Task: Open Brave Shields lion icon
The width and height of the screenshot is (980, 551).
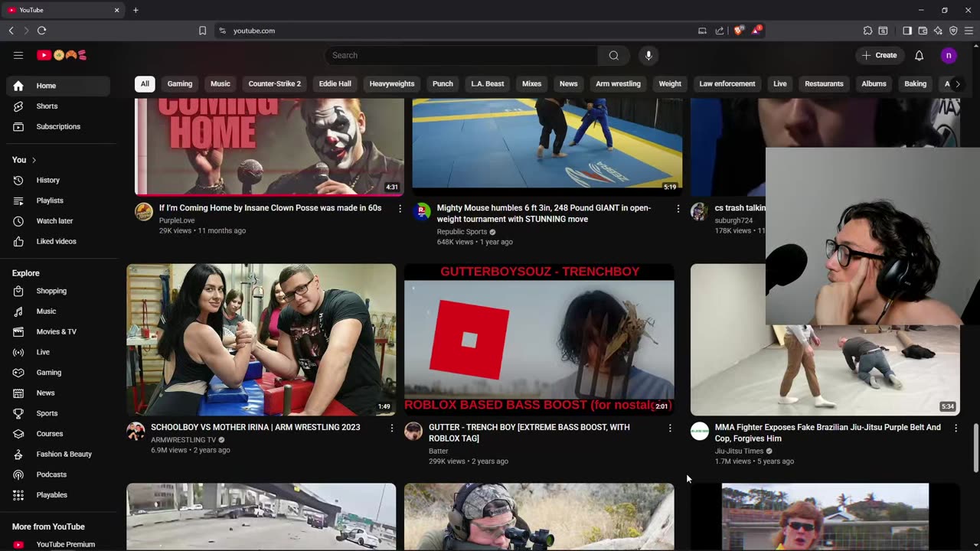Action: 738,31
